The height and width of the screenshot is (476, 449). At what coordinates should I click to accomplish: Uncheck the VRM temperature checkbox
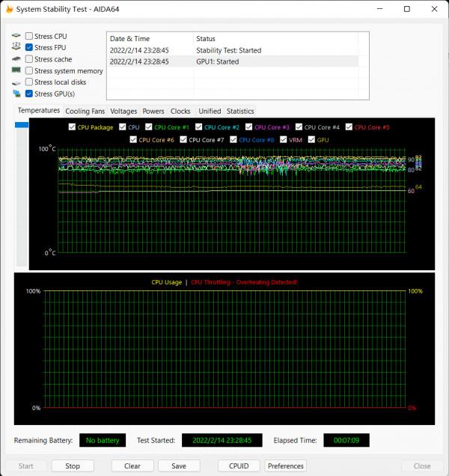(x=283, y=140)
